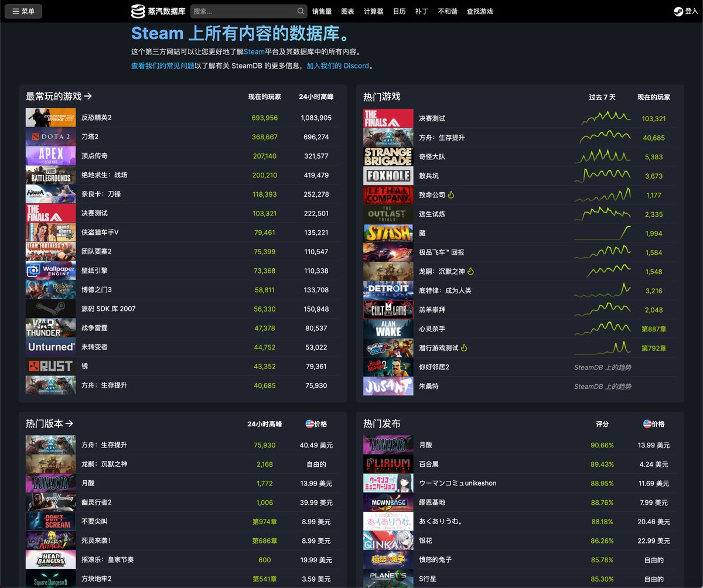Open ウーマンコミュunikeshon release row
Image resolution: width=703 pixels, height=588 pixels.
coord(520,483)
